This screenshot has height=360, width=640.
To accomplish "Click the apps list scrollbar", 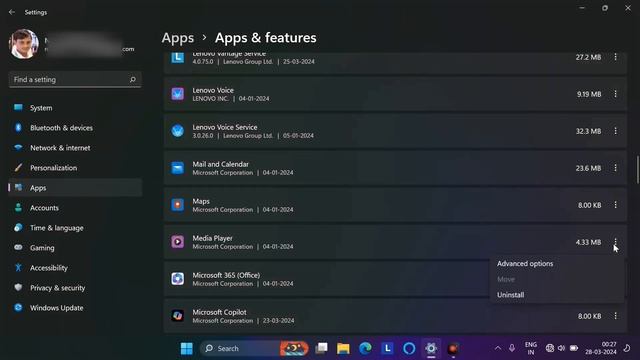I will point(638,169).
